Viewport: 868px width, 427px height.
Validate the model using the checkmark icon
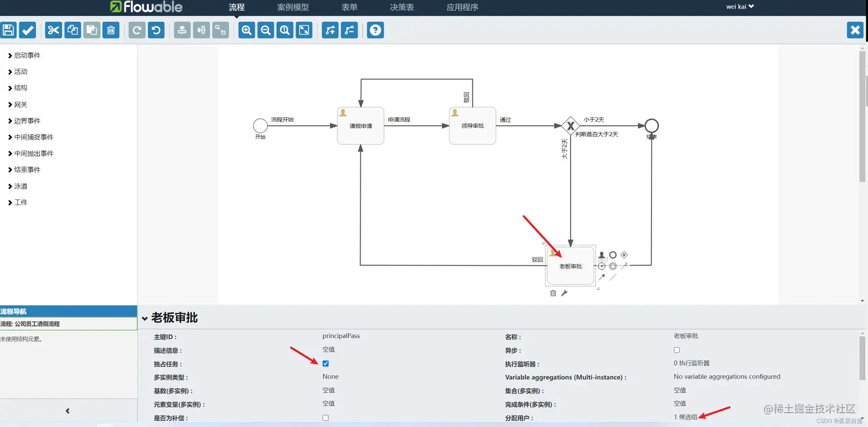(x=28, y=30)
